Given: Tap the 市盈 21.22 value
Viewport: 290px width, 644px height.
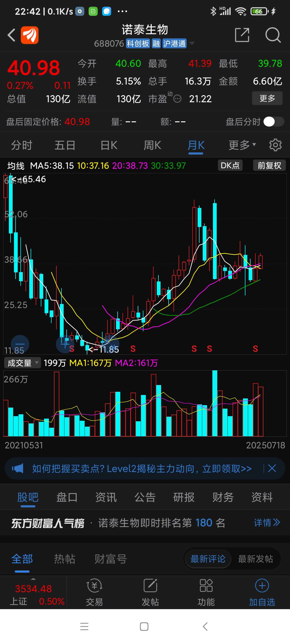Looking at the screenshot, I should pos(200,99).
